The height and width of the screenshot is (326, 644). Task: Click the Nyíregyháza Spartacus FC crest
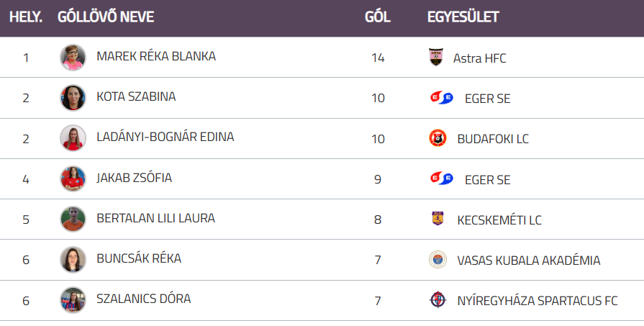(437, 300)
